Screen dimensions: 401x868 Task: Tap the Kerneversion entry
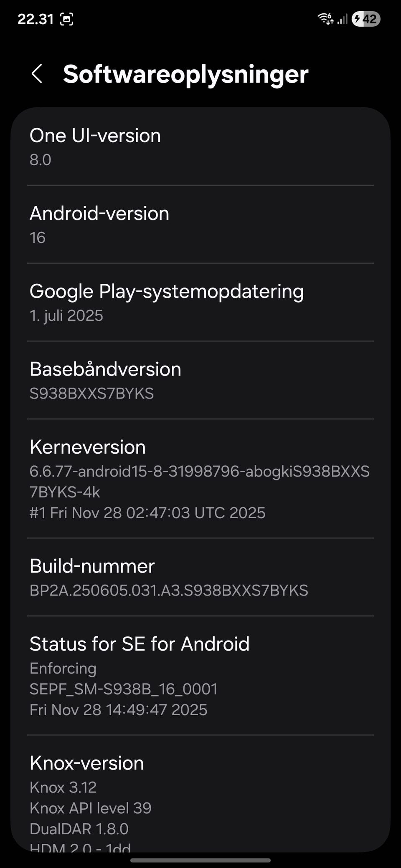click(x=200, y=479)
